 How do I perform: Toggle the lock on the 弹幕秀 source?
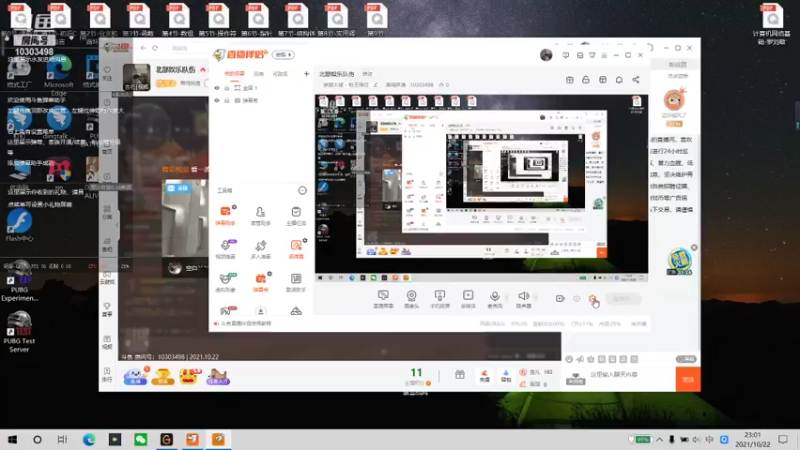[227, 101]
